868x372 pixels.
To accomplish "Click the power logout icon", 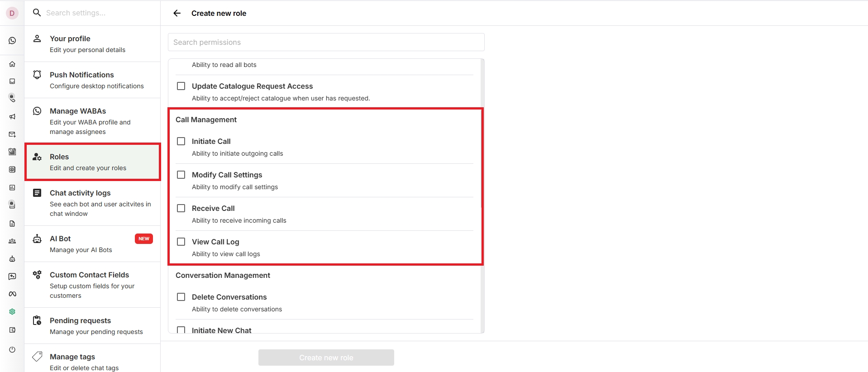I will 12,349.
